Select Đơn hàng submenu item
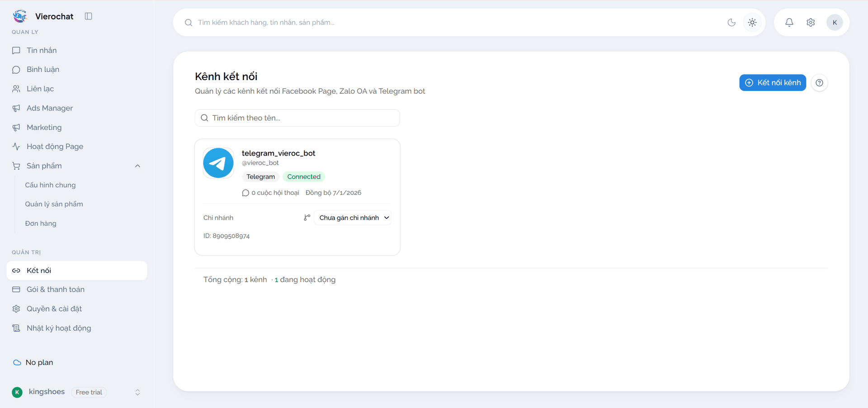The image size is (868, 408). coord(41,223)
